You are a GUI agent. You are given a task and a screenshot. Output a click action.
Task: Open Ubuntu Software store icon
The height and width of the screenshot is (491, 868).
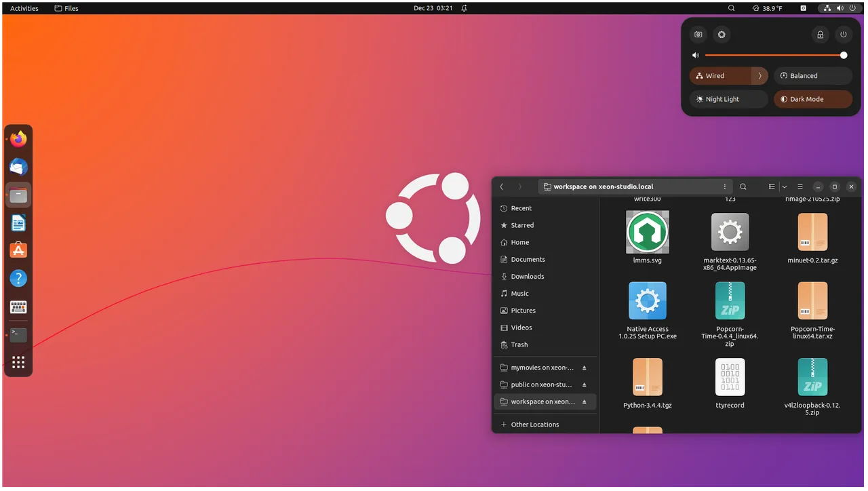[18, 250]
